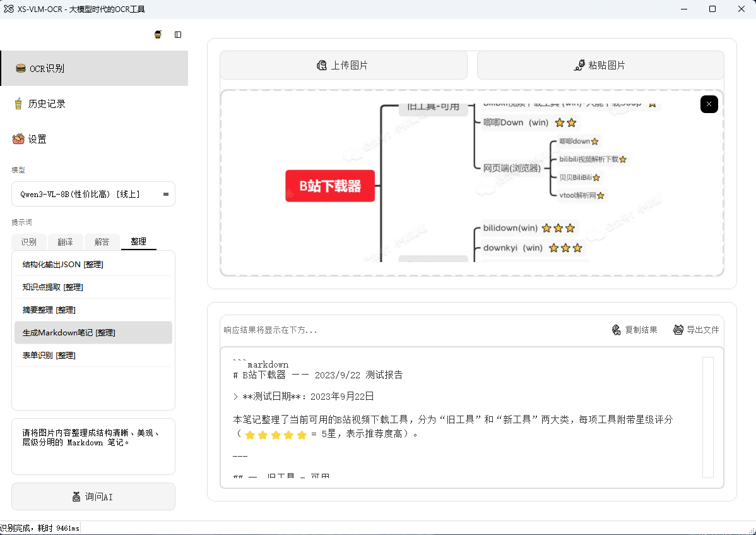Click the avatar icon in sidebar header
The width and height of the screenshot is (756, 535).
(158, 34)
